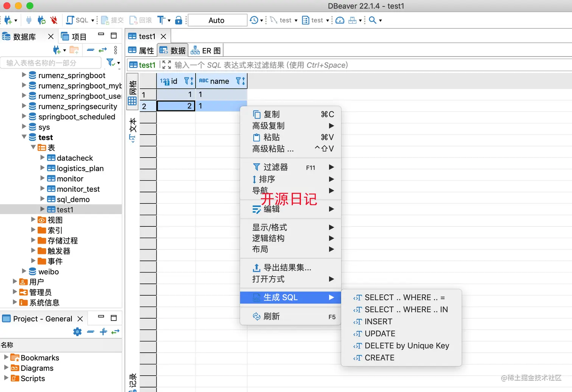Click the expand filter panel icon
572x392 pixels.
pos(166,65)
